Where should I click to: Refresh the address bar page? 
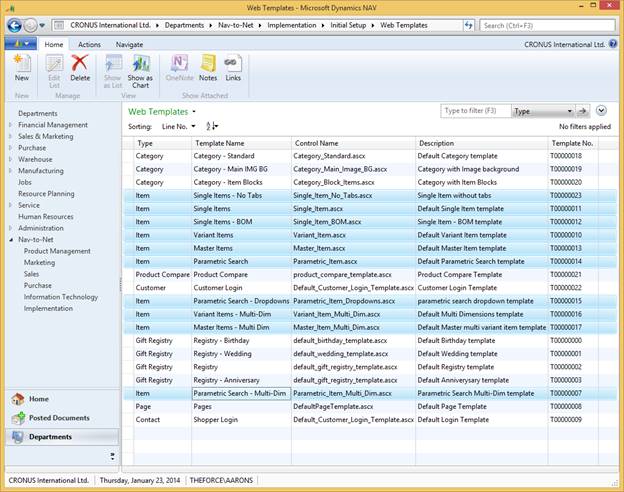(468, 25)
